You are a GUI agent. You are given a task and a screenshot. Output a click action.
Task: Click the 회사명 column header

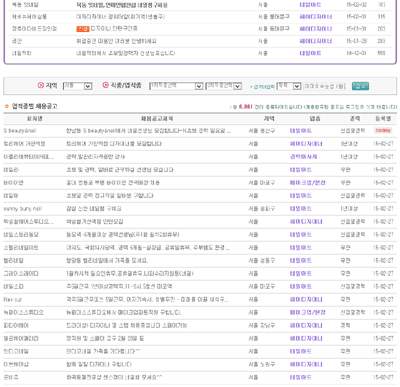pos(34,119)
